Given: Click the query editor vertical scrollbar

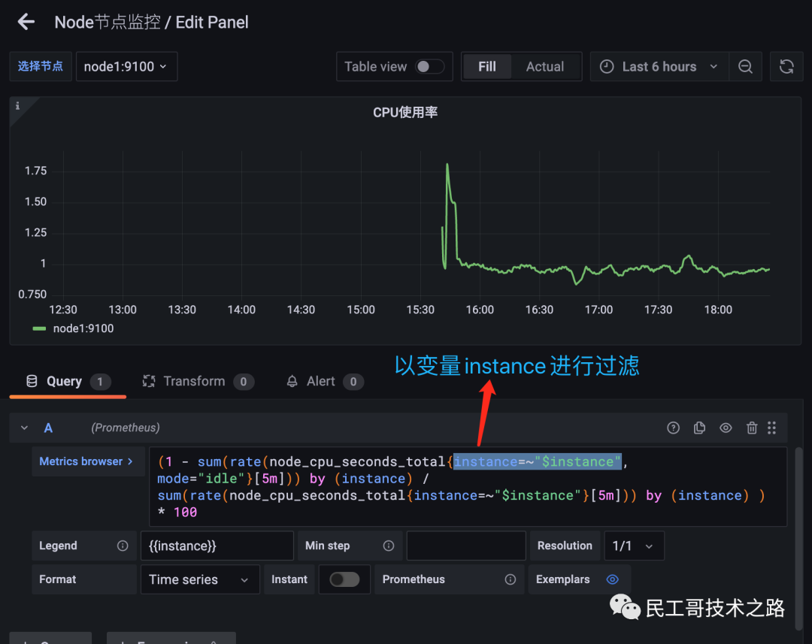Looking at the screenshot, I should 799,538.
